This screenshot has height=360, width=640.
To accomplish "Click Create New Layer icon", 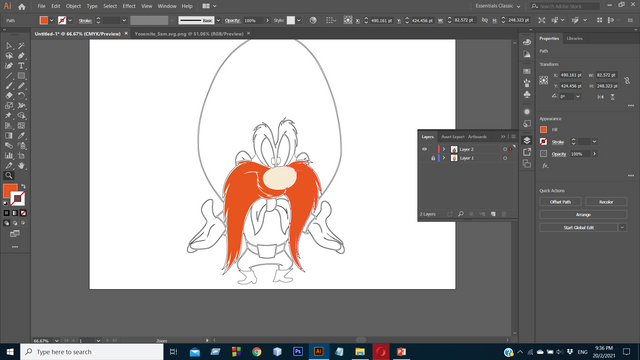I will [493, 214].
